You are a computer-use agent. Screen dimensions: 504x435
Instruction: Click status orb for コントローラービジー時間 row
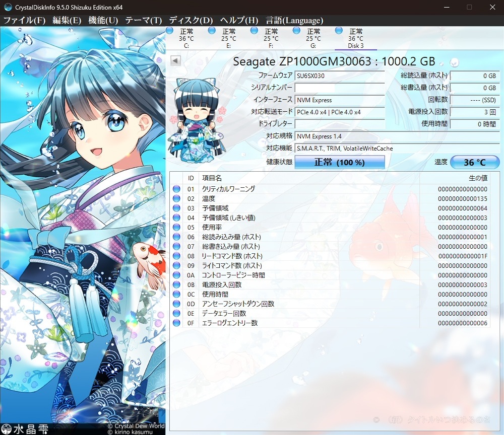[x=176, y=275]
